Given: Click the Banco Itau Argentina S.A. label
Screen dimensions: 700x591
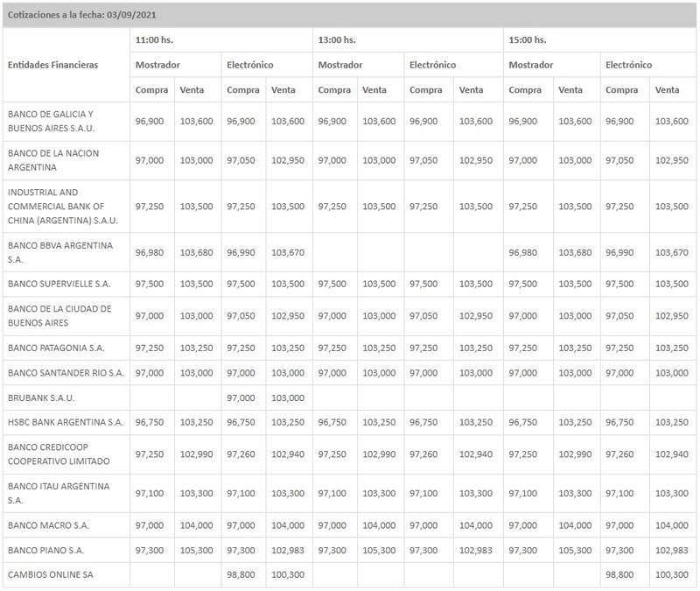Looking at the screenshot, I should tap(58, 492).
